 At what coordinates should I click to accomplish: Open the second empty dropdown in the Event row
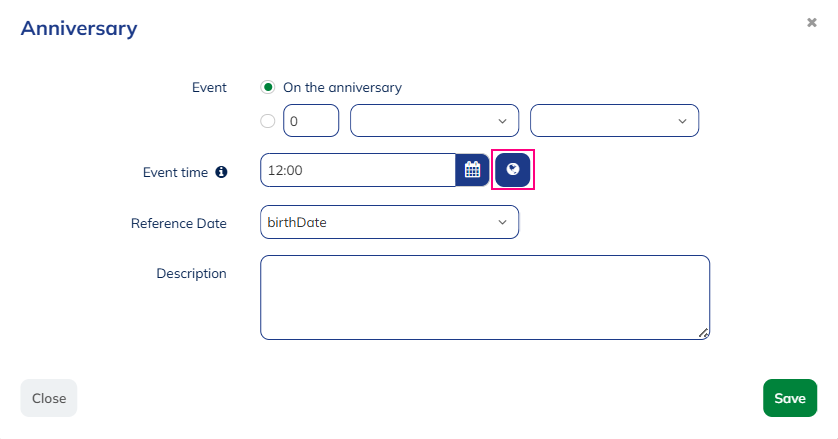(x=614, y=121)
